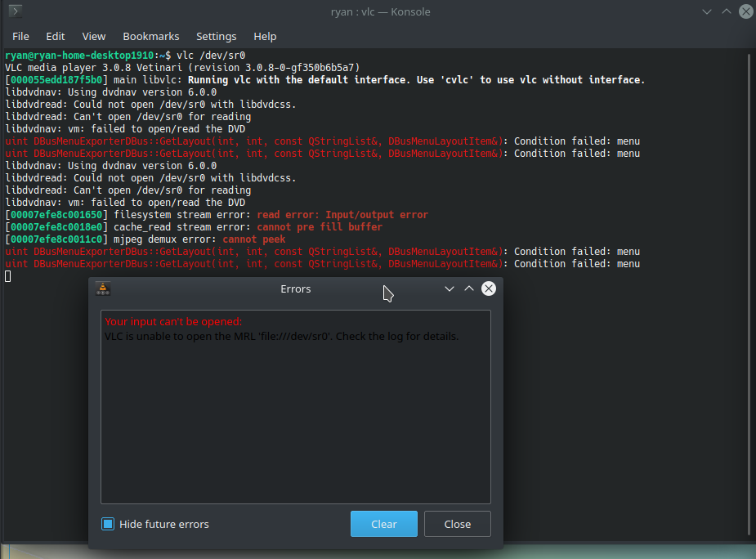This screenshot has width=756, height=559.
Task: Click the Close button in Errors dialog
Action: point(458,524)
